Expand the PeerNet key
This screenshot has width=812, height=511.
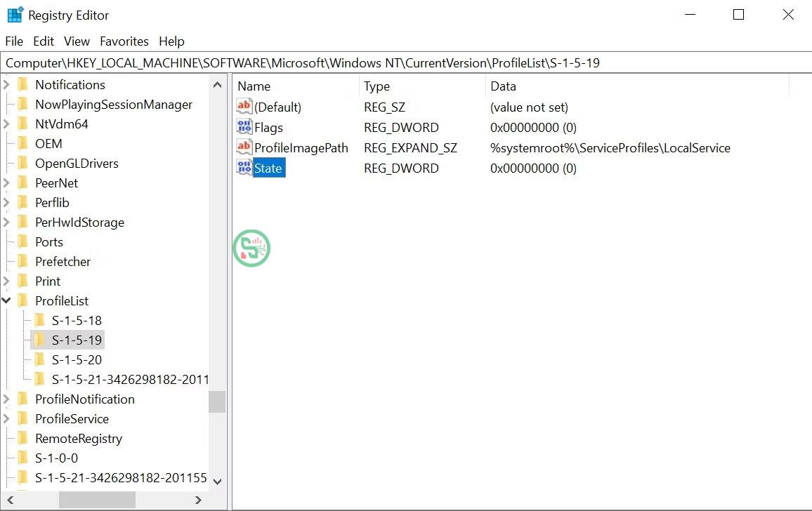pos(6,182)
